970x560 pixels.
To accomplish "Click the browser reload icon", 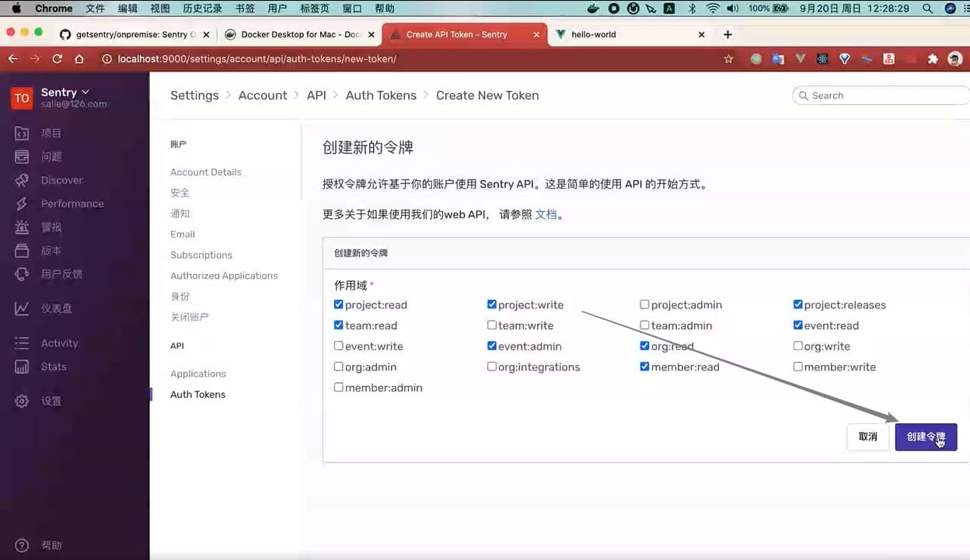I will (x=57, y=59).
